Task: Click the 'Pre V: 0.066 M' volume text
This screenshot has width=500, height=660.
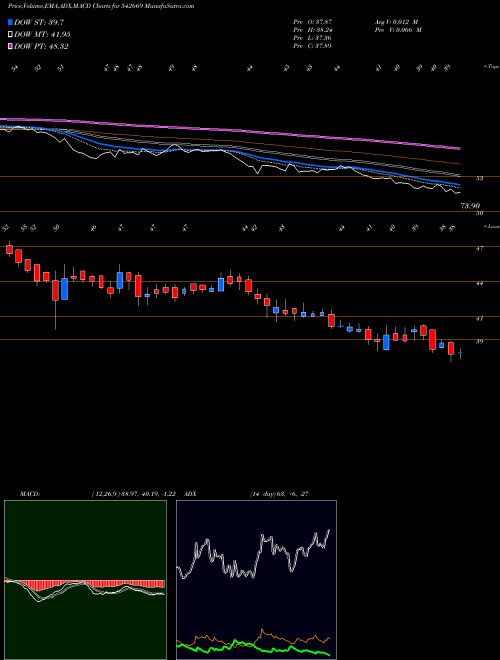Action: (x=398, y=30)
